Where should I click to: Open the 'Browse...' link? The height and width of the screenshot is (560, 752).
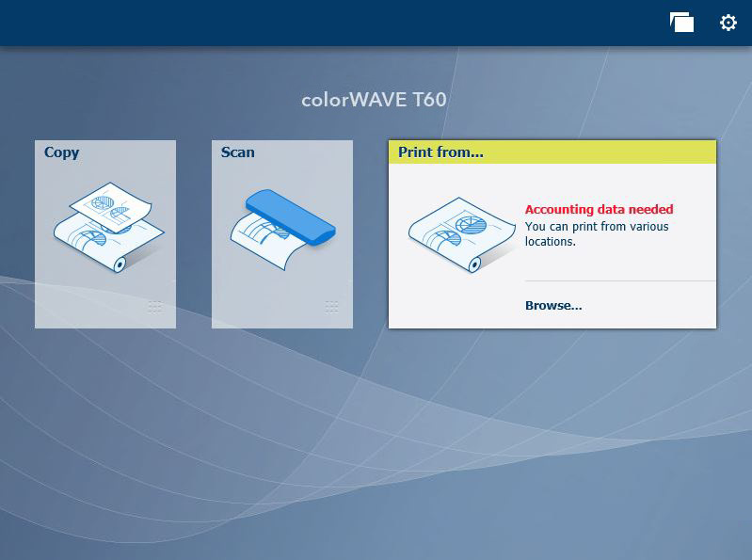click(553, 305)
